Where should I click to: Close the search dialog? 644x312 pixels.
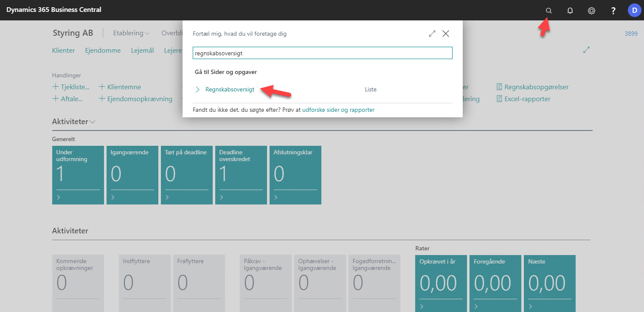point(446,34)
